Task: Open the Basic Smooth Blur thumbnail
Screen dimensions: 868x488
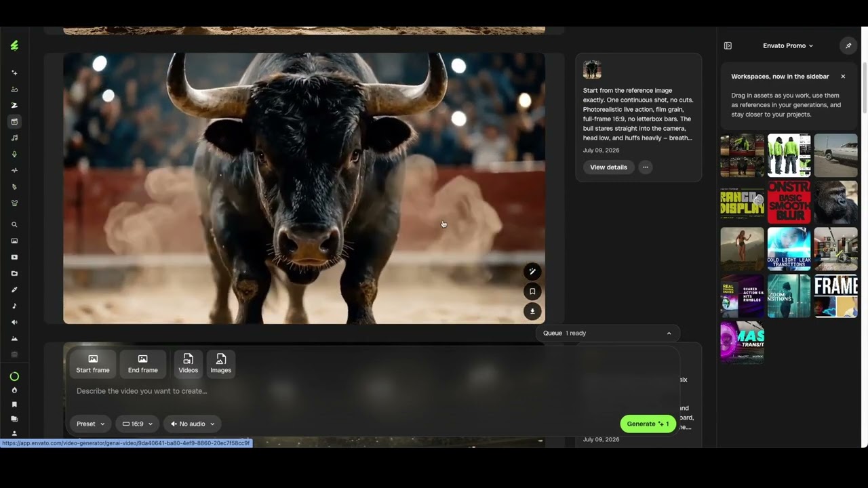Action: tap(789, 202)
